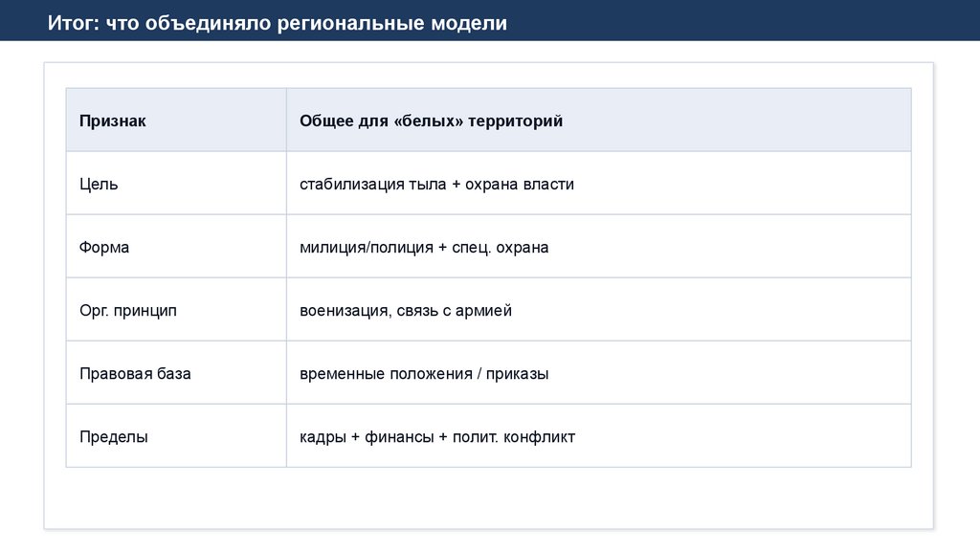The height and width of the screenshot is (551, 980).
Task: Click the 'Правовая база' row label
Action: coord(135,373)
